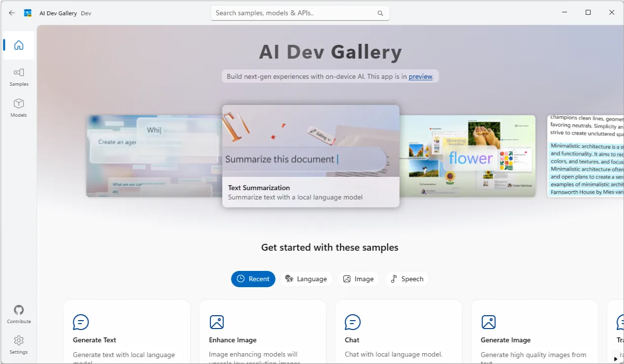Click the music note icon on Speech filter
Screen dimensions: 624x364
coord(394,279)
